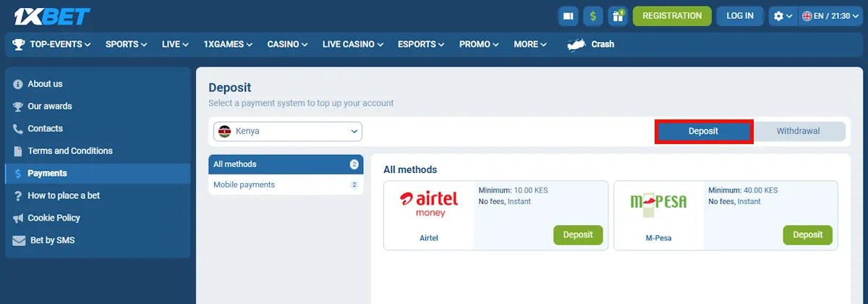The width and height of the screenshot is (868, 304).
Task: Click the Cookie Policy megaphone icon
Action: [x=18, y=218]
